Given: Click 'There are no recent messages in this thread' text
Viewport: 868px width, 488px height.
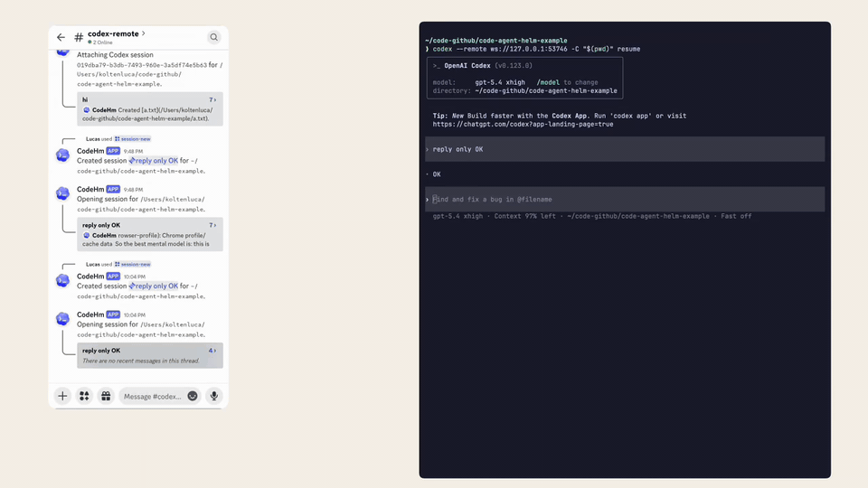Looking at the screenshot, I should tap(141, 361).
